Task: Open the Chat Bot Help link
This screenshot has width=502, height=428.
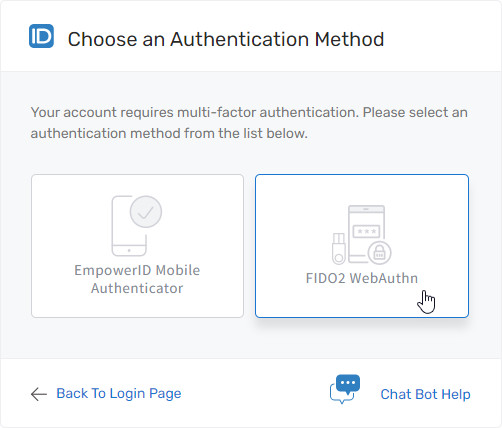Action: [425, 394]
